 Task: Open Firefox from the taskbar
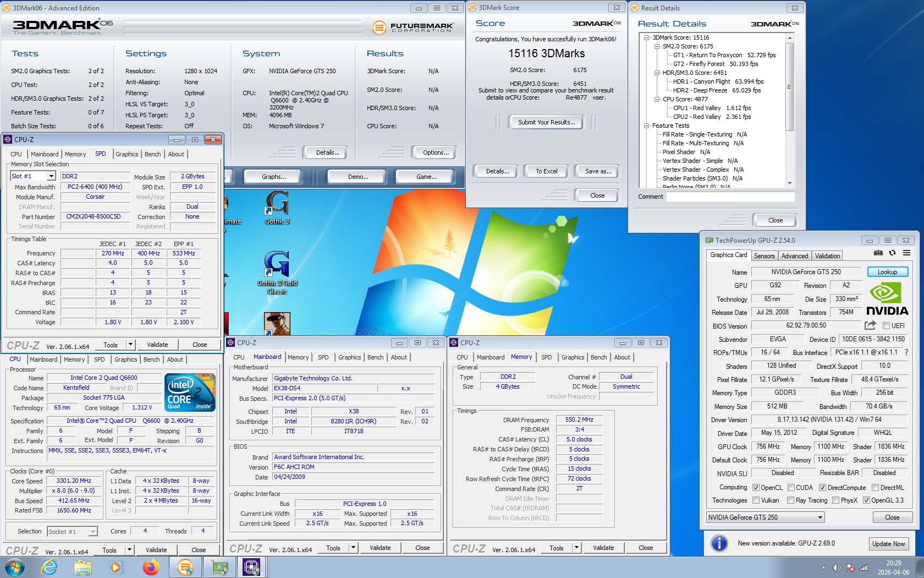(151, 566)
